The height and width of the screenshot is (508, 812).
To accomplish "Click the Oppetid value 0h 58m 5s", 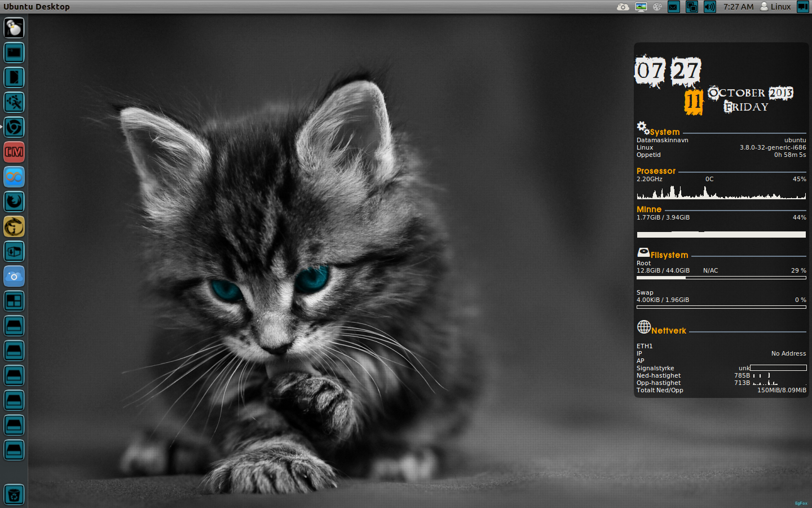I will pos(790,155).
